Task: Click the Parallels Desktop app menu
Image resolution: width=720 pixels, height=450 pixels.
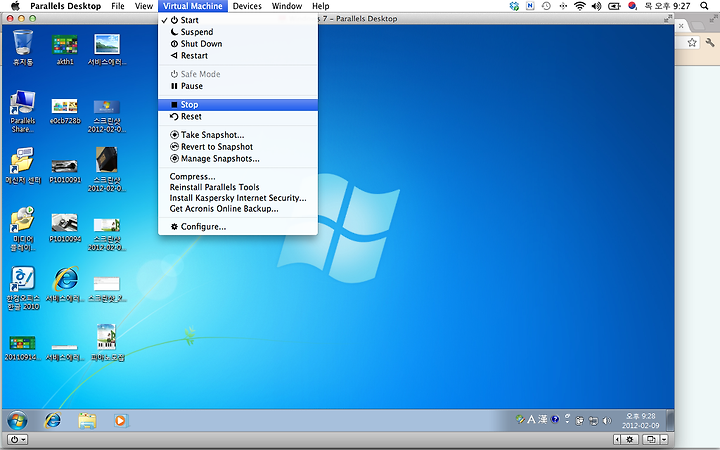Action: click(x=65, y=6)
